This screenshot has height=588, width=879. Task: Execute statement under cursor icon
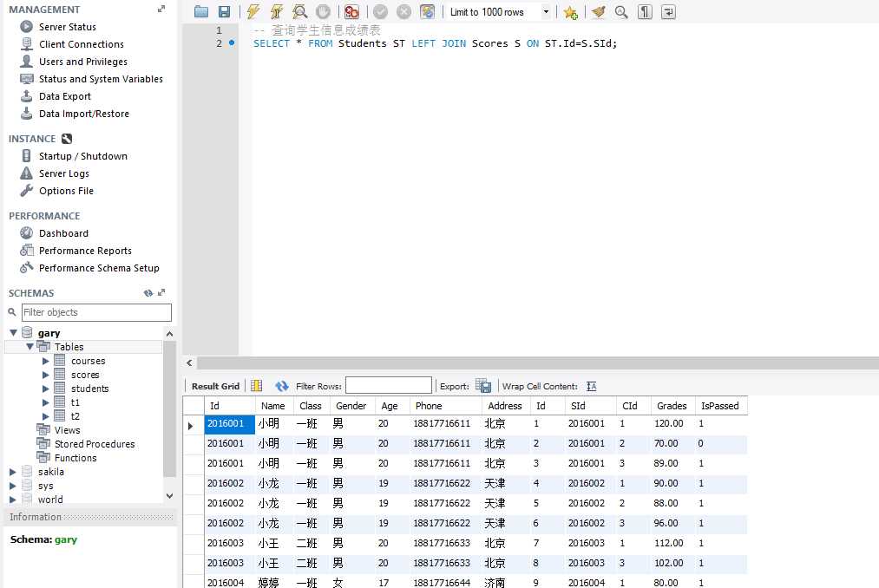pyautogui.click(x=277, y=12)
